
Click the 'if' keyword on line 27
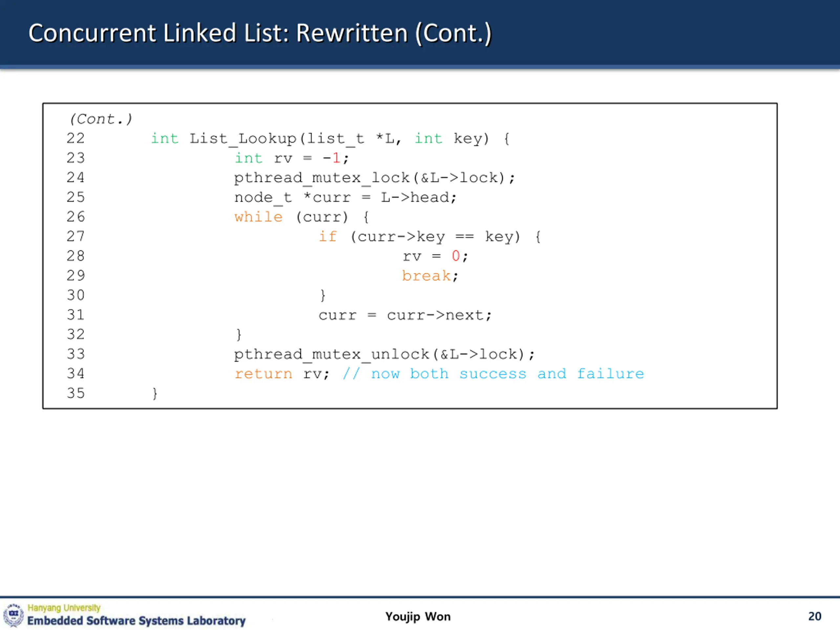[x=327, y=237]
